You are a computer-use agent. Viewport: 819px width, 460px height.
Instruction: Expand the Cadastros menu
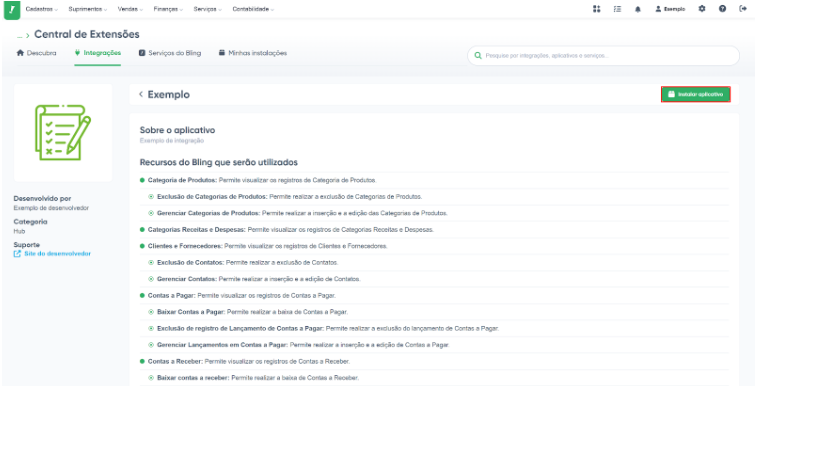42,9
